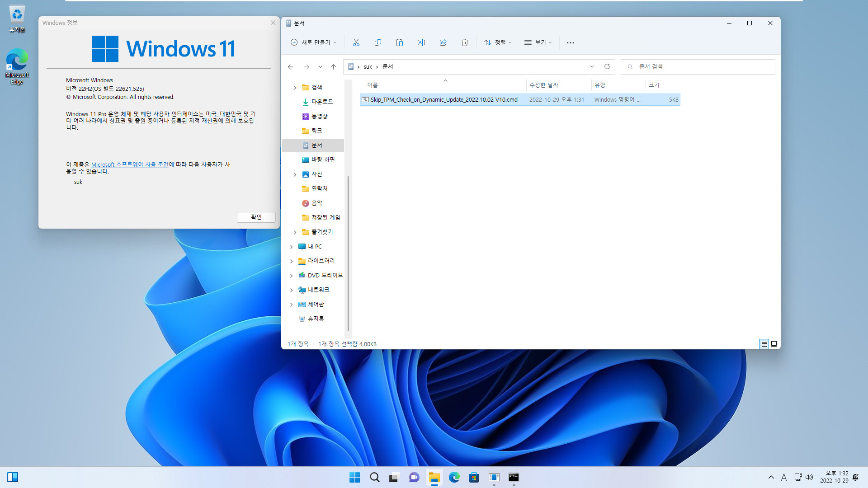Open the 새로 만들기 dropdown

[x=313, y=42]
